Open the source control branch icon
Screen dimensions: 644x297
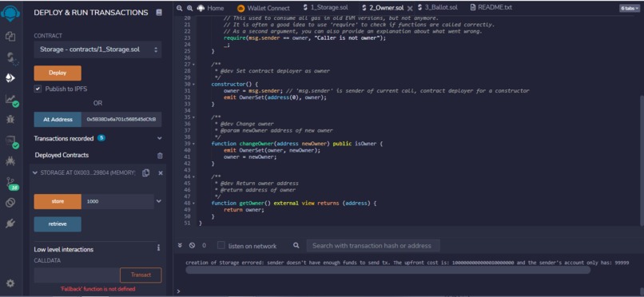[11, 183]
